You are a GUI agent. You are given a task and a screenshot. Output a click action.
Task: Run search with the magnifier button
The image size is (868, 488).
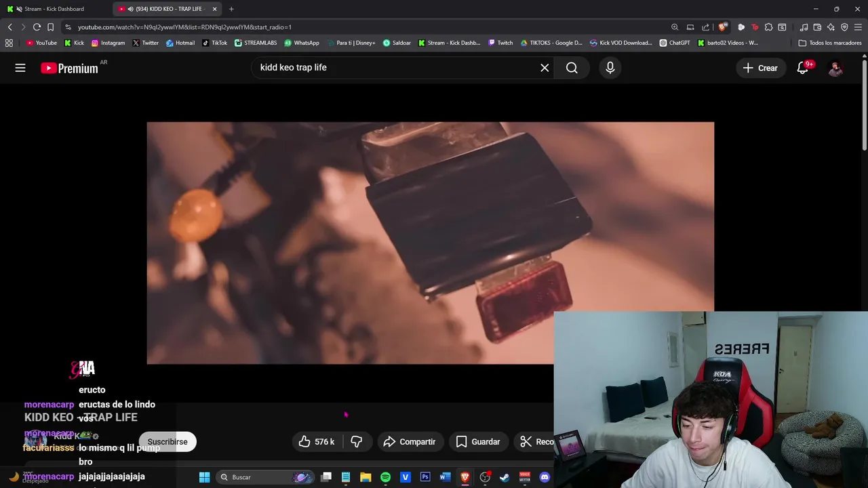pos(572,68)
